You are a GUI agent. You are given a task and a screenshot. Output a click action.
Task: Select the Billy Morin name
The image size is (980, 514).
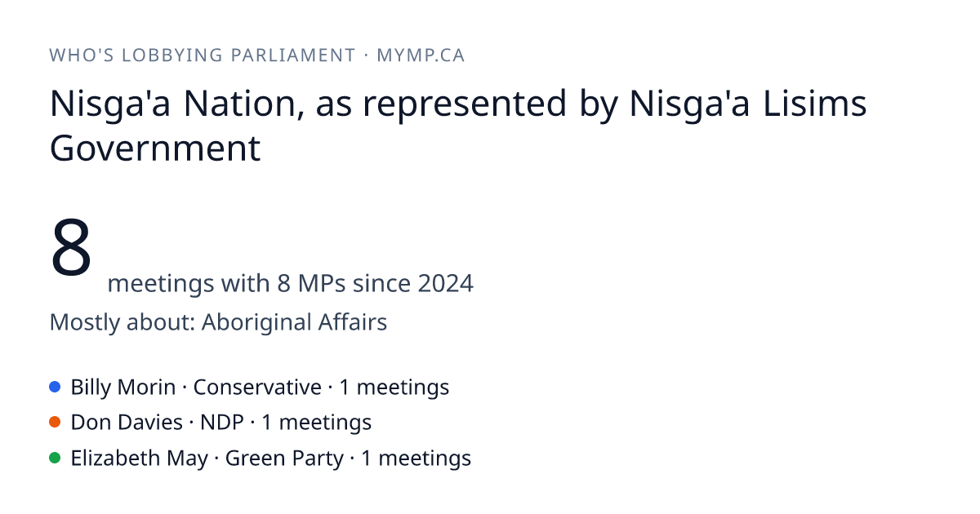coord(123,387)
